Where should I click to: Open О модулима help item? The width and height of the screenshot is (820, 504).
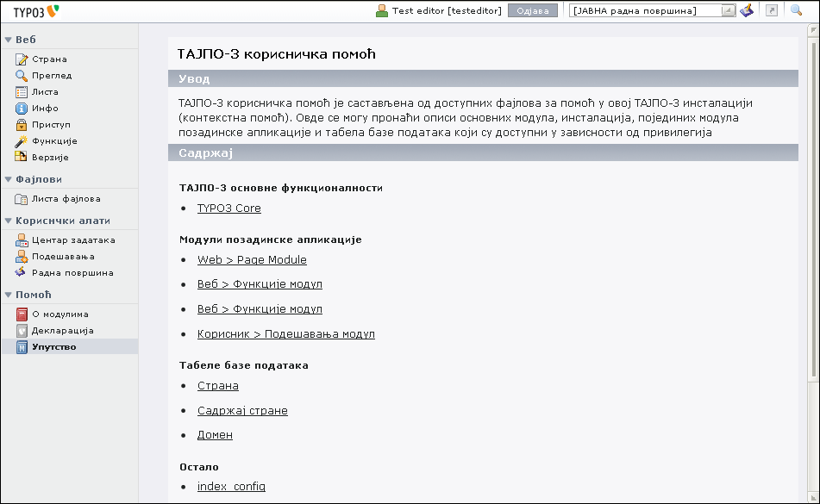60,314
